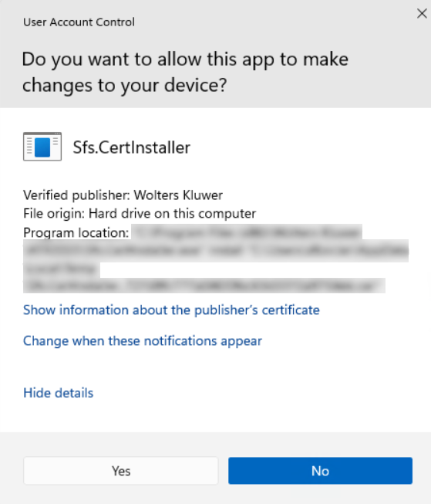431x504 pixels.
Task: Click the word 'notifications' in the blue link
Action: pos(180,340)
